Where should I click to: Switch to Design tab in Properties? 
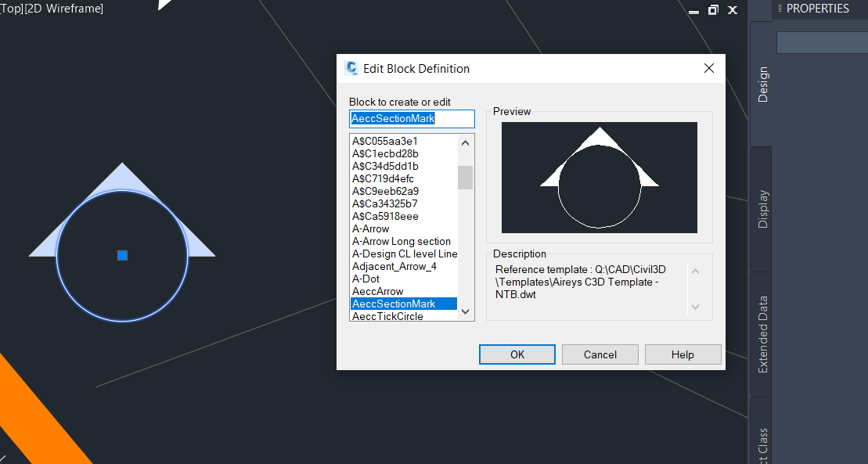point(763,85)
